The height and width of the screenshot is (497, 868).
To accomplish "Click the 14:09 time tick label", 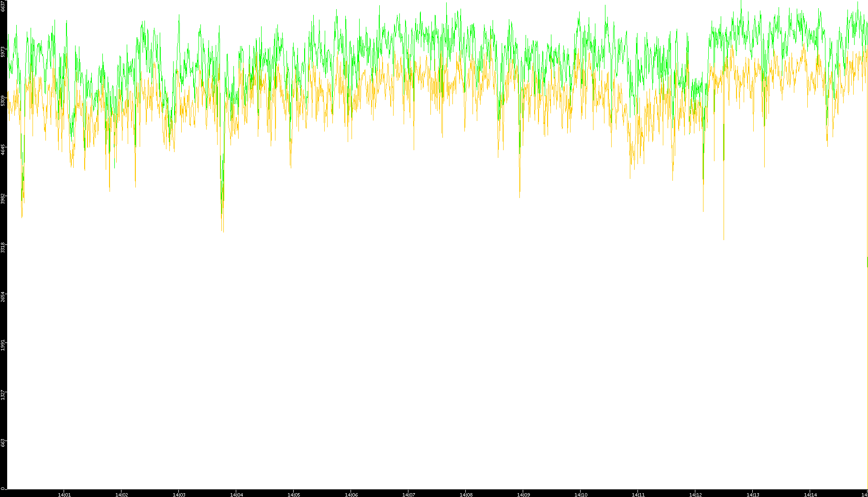I will pos(523,495).
